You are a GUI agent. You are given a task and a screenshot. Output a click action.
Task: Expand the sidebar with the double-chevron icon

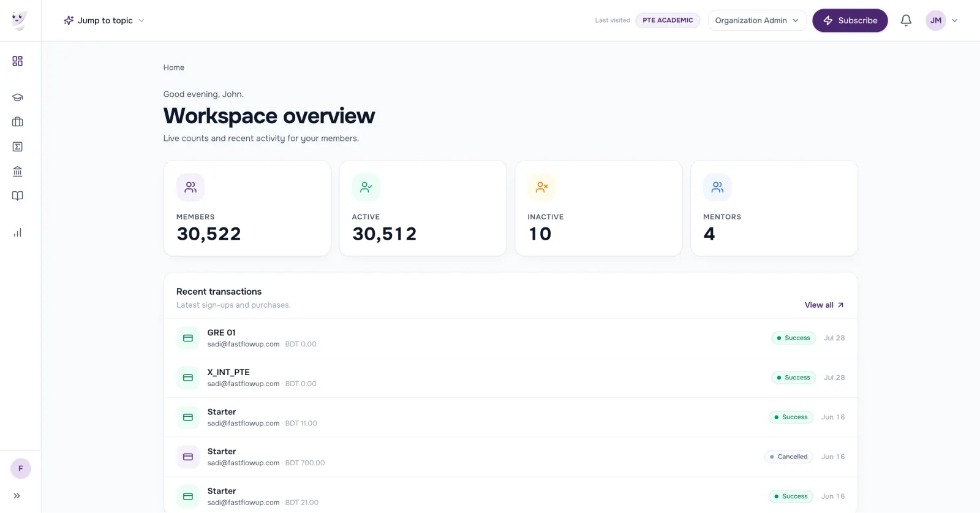(x=17, y=496)
